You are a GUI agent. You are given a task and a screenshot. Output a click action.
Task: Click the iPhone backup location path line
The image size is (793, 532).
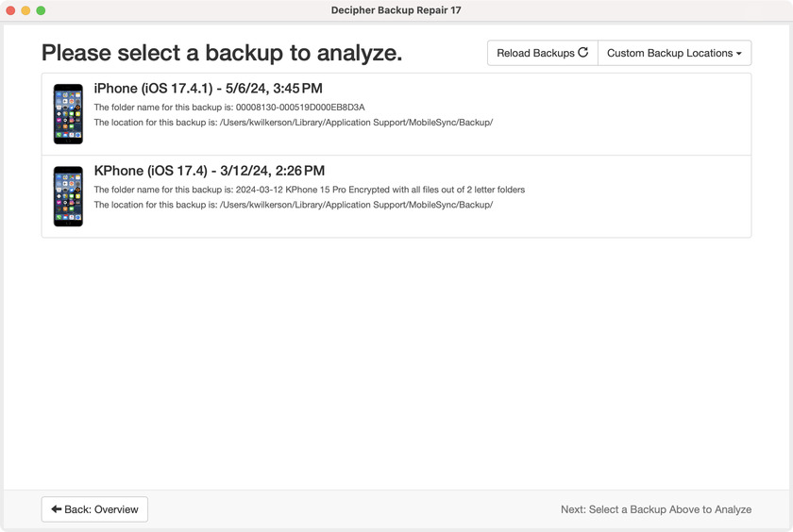tap(293, 123)
